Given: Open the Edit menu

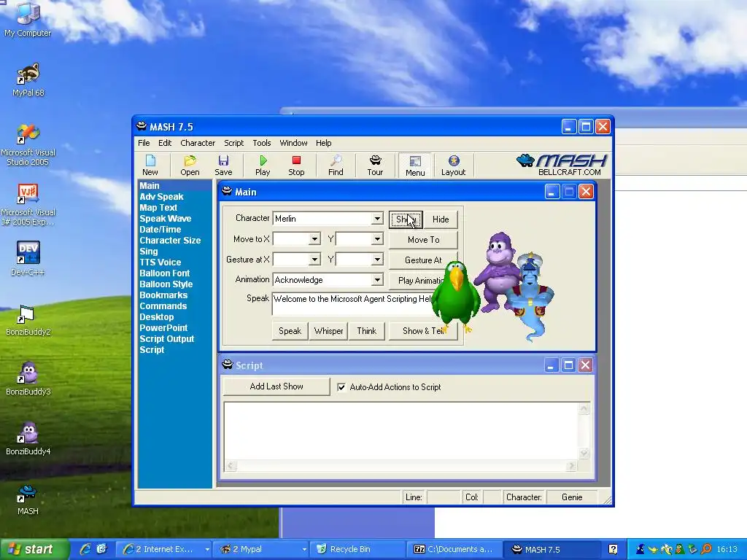Looking at the screenshot, I should [165, 143].
